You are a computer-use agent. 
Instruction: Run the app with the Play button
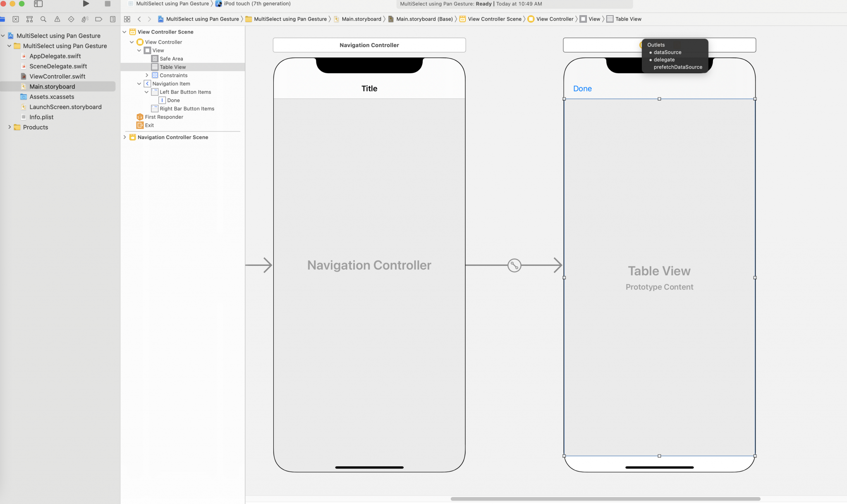(x=86, y=4)
